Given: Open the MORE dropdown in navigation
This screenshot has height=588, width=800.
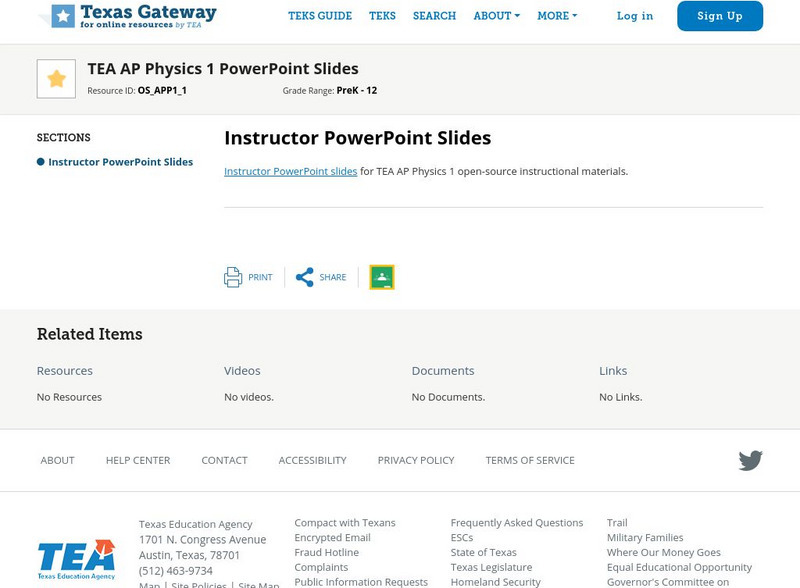Looking at the screenshot, I should pos(555,16).
